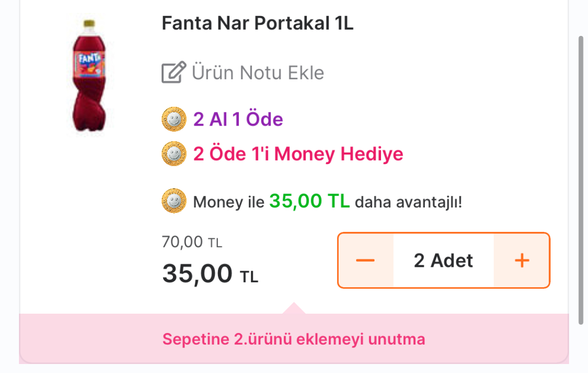
Task: Decrease quantity with the minus button
Action: tap(366, 260)
